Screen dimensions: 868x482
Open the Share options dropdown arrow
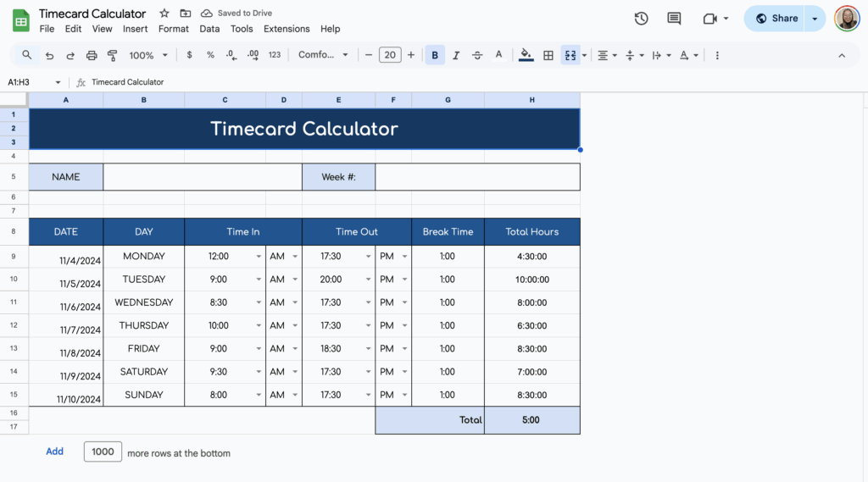pos(815,19)
